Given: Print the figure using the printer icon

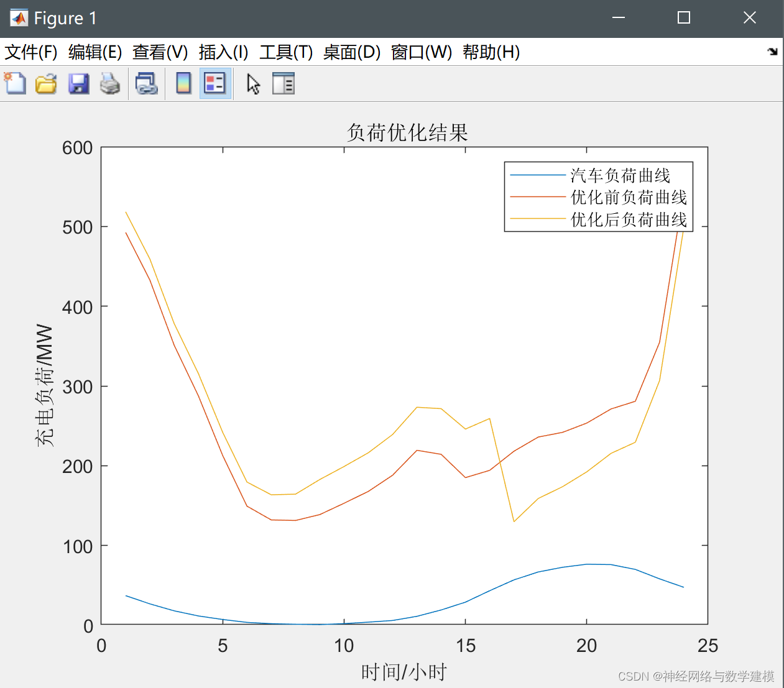Looking at the screenshot, I should tap(110, 83).
